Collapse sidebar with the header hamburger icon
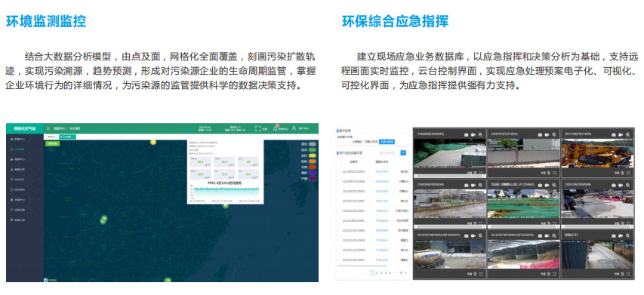644x295 pixels. tap(48, 128)
